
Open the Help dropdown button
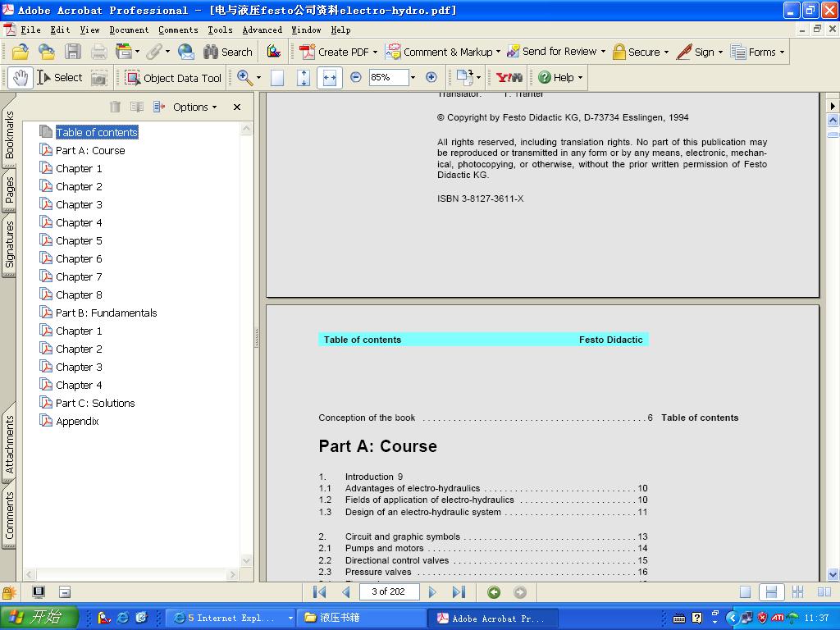(x=560, y=78)
